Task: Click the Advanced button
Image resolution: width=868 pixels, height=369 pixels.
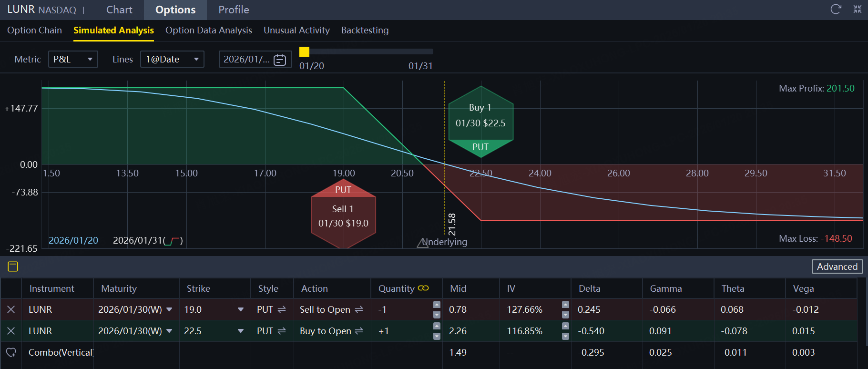Action: coord(837,266)
